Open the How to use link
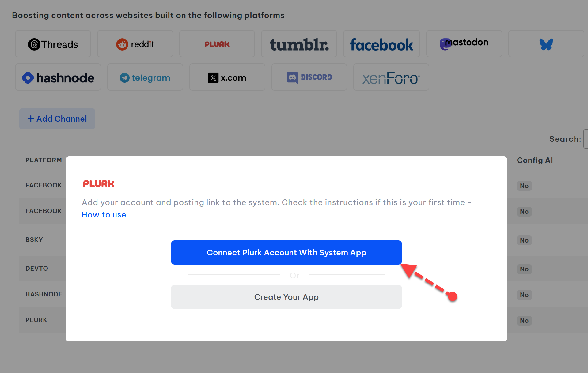Screen dimensions: 588x373 (104, 215)
